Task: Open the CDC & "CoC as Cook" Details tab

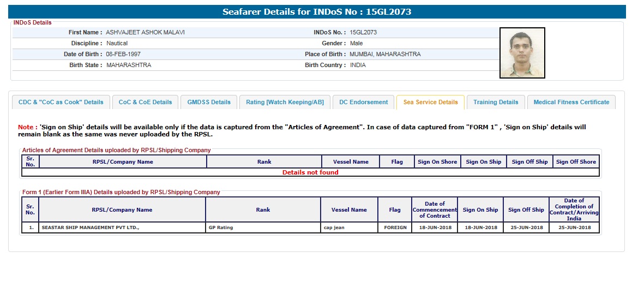Action: click(x=61, y=103)
